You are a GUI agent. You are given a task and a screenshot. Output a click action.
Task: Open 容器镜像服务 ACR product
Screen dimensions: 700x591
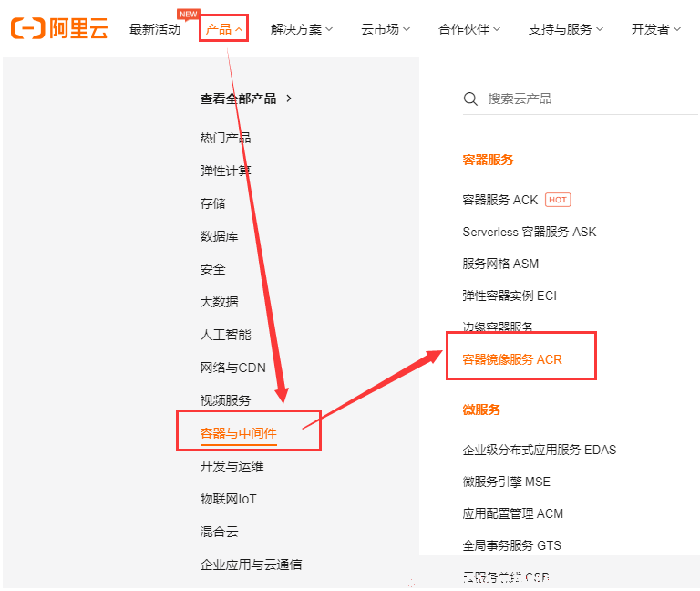(x=512, y=359)
